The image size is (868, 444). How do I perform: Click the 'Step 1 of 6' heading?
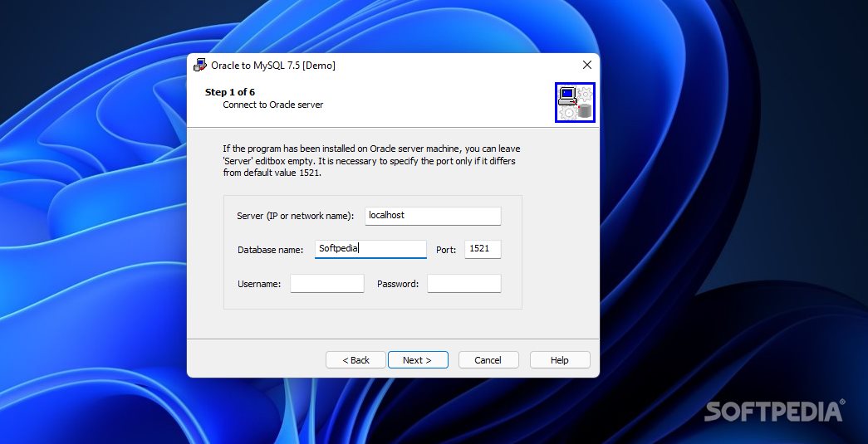[230, 92]
